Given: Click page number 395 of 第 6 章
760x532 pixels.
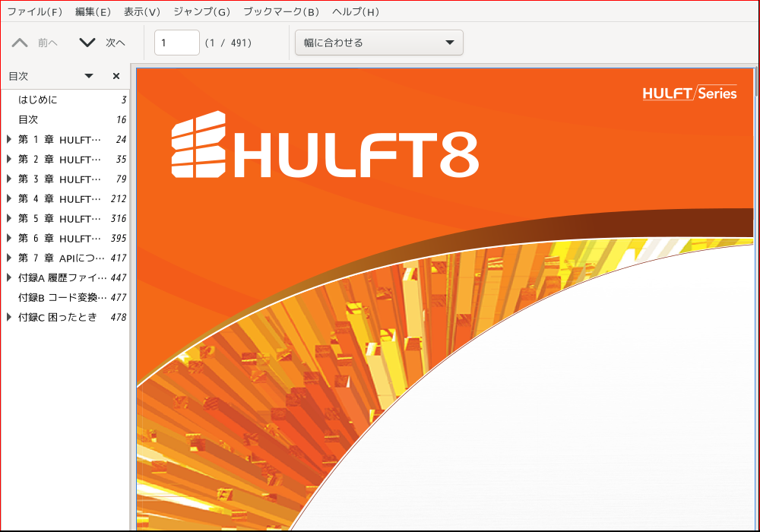Looking at the screenshot, I should (119, 238).
